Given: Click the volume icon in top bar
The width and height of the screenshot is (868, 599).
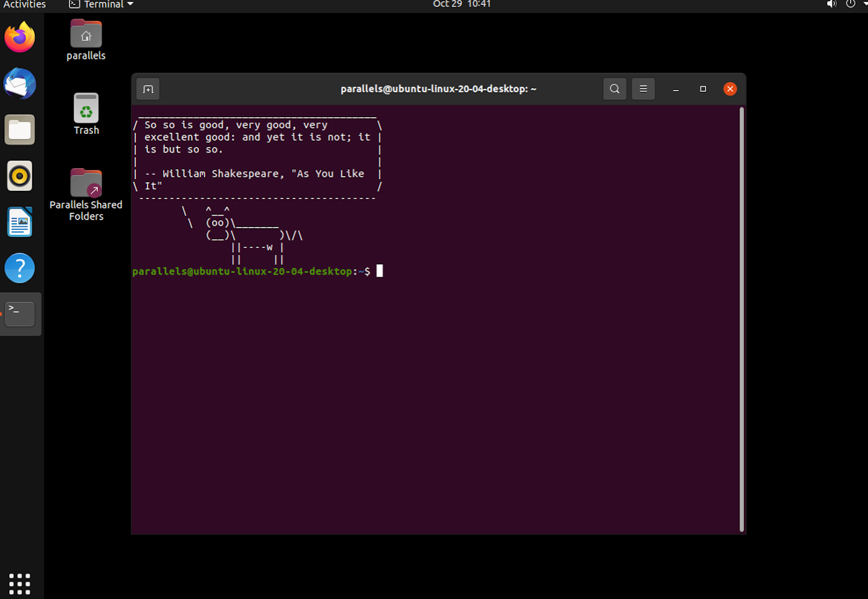Looking at the screenshot, I should pos(831,4).
